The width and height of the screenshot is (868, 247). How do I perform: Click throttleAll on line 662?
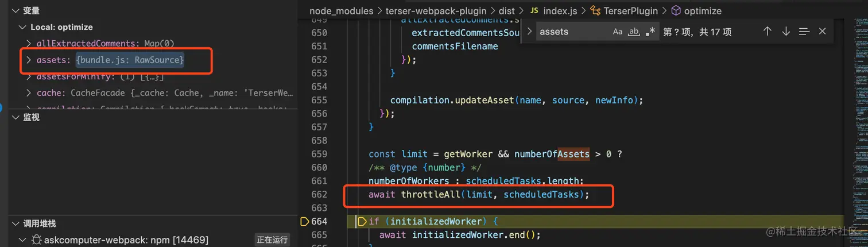431,194
